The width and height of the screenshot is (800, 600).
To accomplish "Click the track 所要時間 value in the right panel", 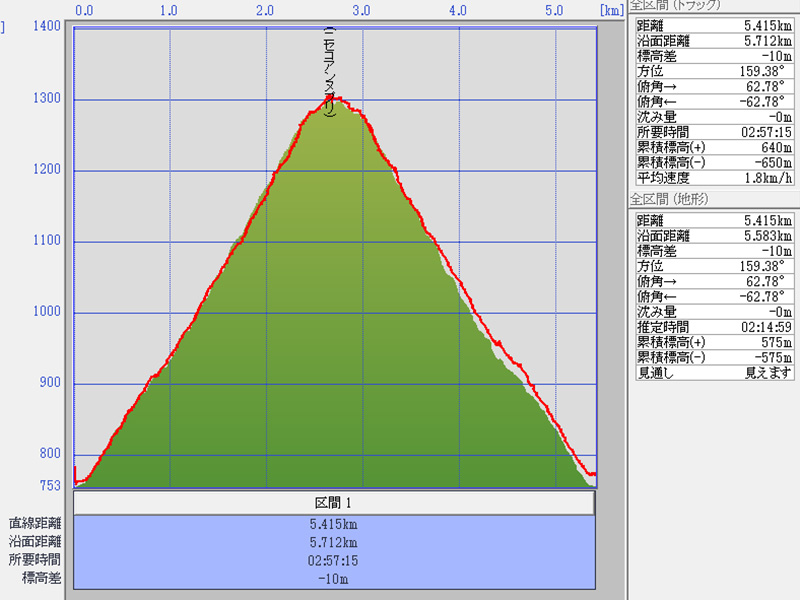I will tap(765, 132).
